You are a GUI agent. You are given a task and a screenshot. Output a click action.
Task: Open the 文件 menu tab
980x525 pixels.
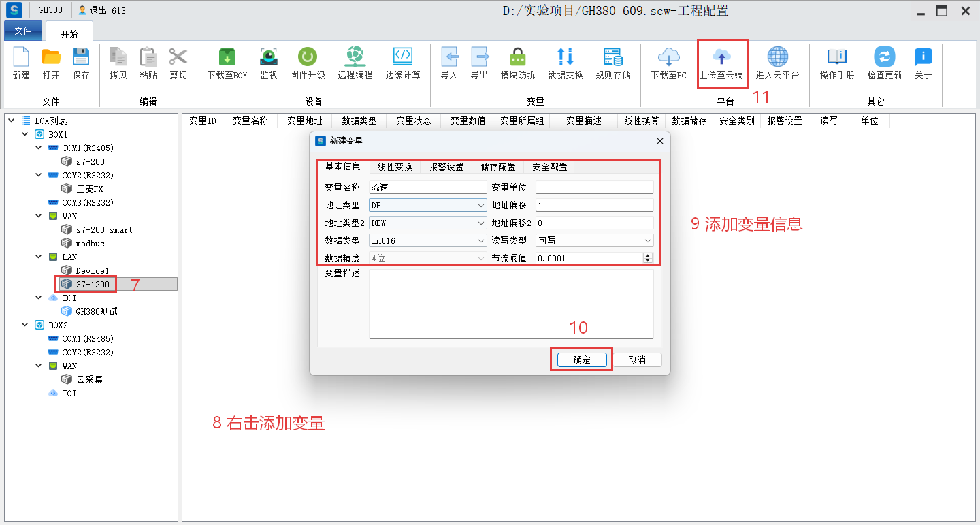coord(23,31)
